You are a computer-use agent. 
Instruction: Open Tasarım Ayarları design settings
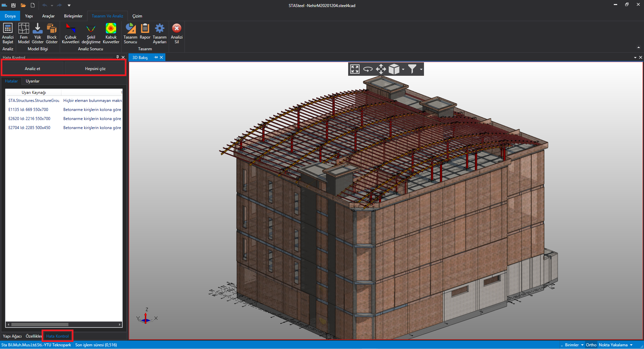(160, 33)
